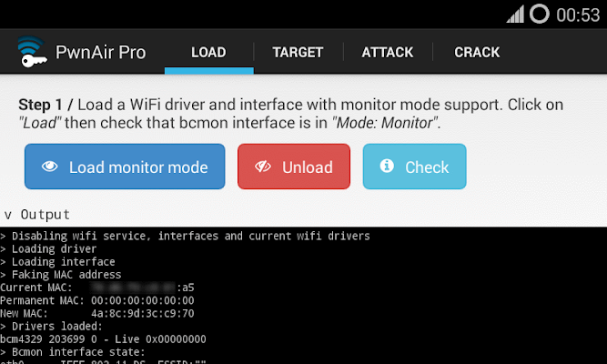
Task: Collapse the Output section arrow
Action: [x=8, y=215]
